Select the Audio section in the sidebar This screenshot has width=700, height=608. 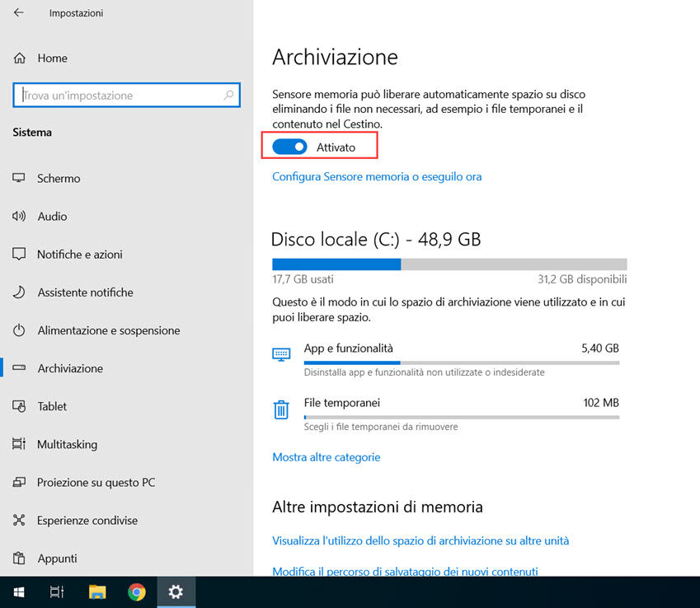53,216
